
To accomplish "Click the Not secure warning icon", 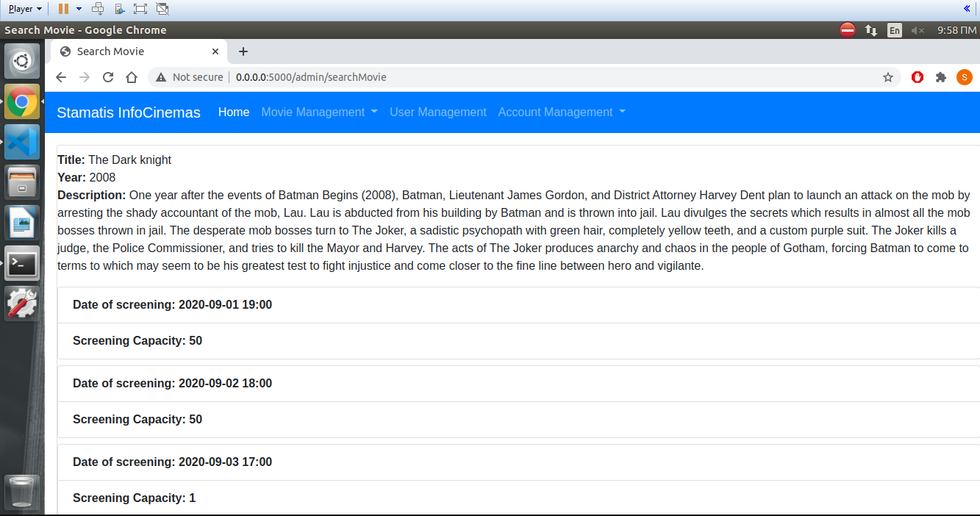I will click(161, 77).
